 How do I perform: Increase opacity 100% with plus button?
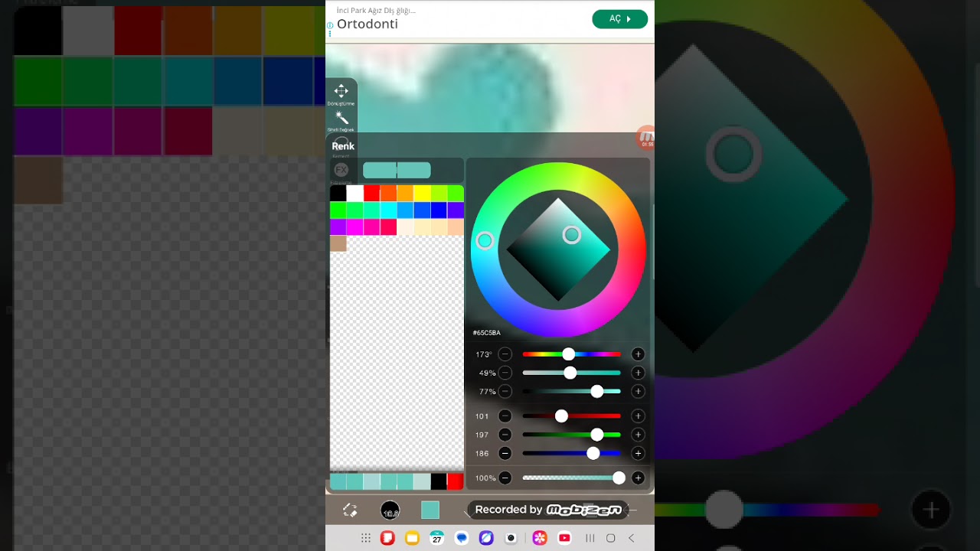pos(638,478)
